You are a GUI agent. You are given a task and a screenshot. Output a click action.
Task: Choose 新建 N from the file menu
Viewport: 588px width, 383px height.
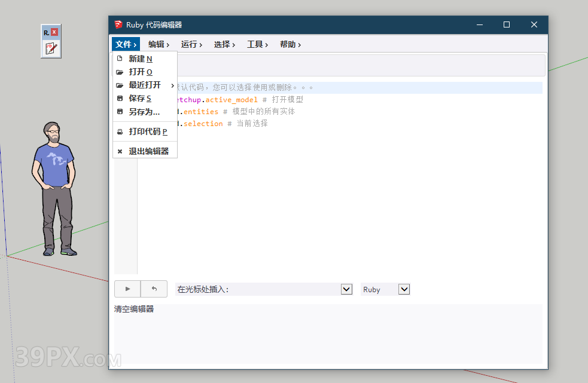coord(145,59)
